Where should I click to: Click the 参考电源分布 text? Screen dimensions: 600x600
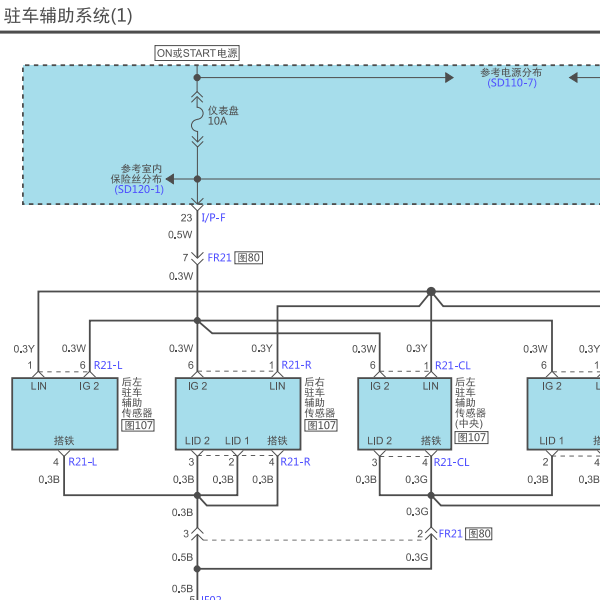[x=511, y=72]
